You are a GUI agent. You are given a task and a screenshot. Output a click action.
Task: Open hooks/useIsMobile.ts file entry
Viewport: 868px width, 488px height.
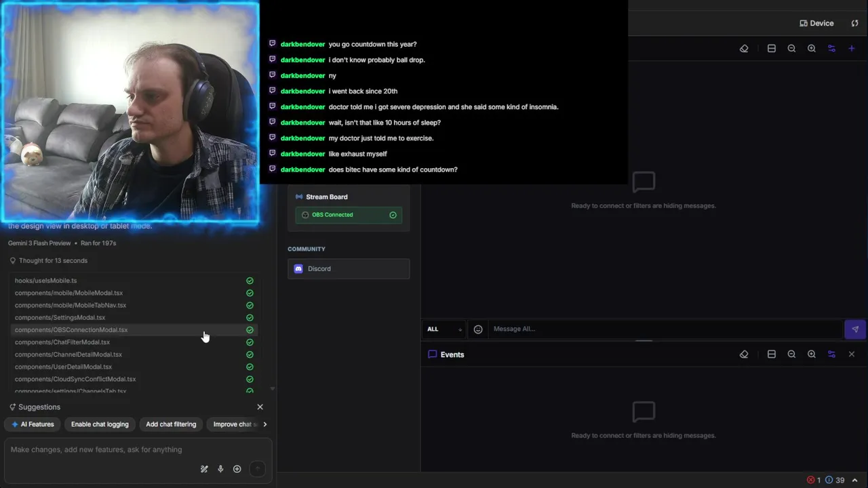point(133,281)
